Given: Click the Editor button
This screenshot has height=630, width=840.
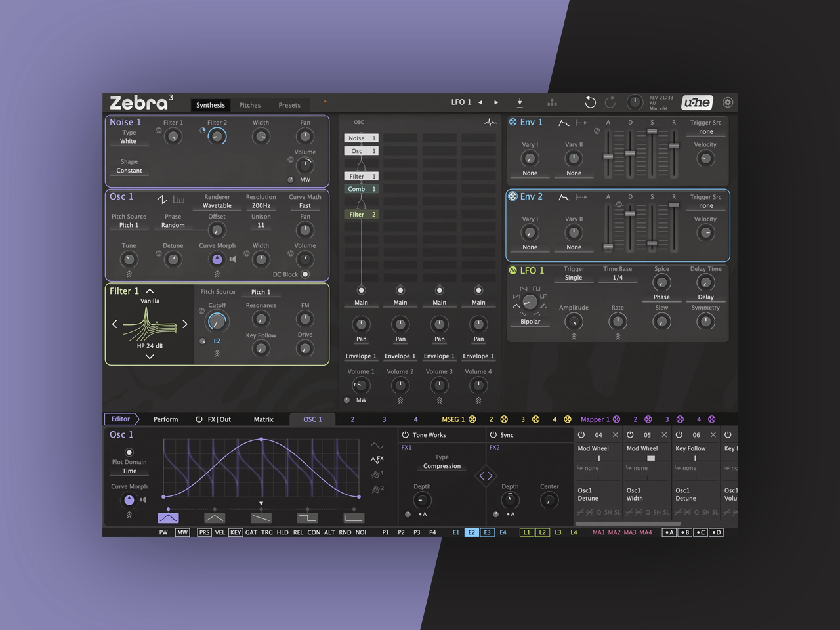Looking at the screenshot, I should (121, 419).
